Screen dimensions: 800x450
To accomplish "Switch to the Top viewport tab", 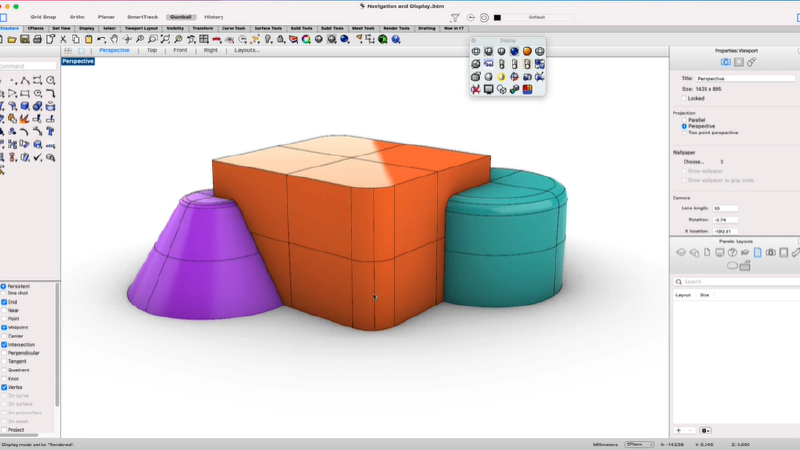I will tap(152, 50).
